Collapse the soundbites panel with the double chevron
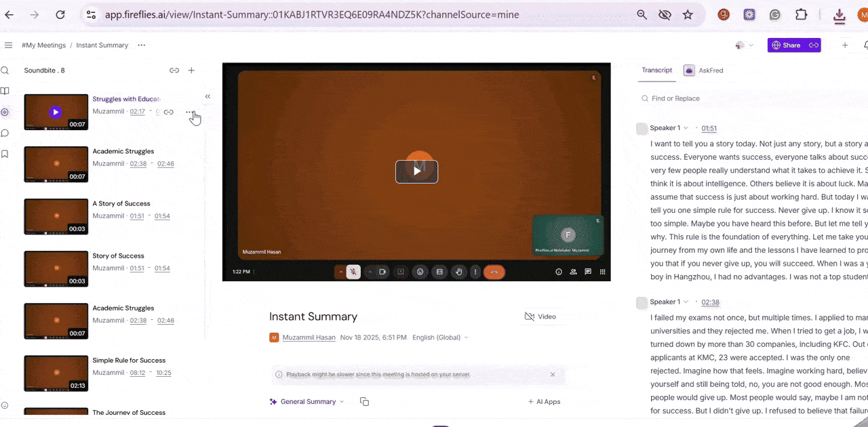 pos(208,96)
